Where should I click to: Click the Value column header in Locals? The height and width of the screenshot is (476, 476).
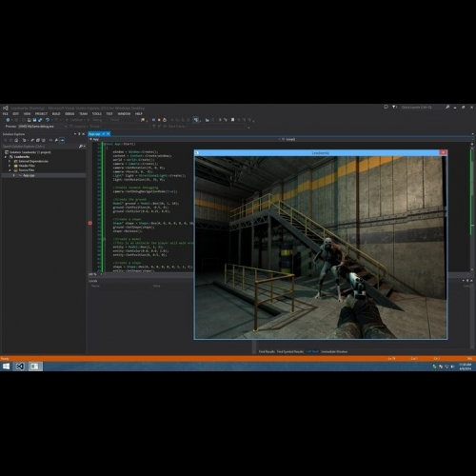click(x=157, y=286)
